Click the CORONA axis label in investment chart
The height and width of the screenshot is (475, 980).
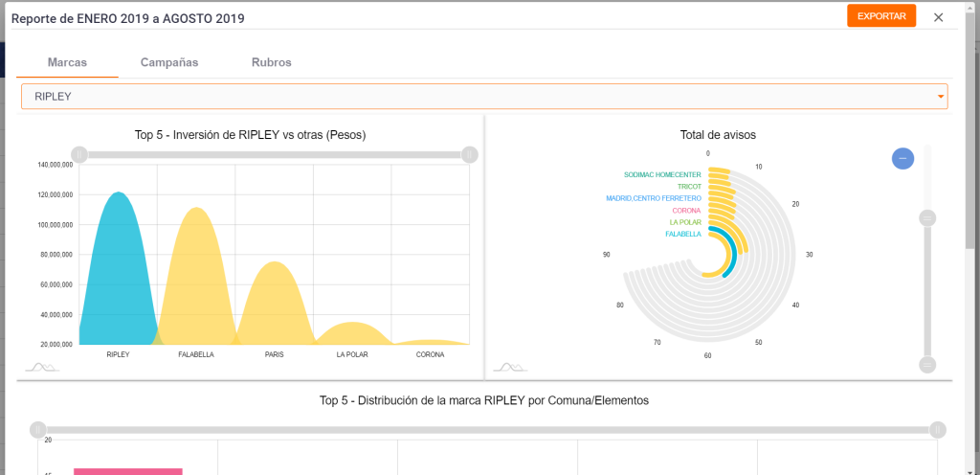[x=430, y=354]
